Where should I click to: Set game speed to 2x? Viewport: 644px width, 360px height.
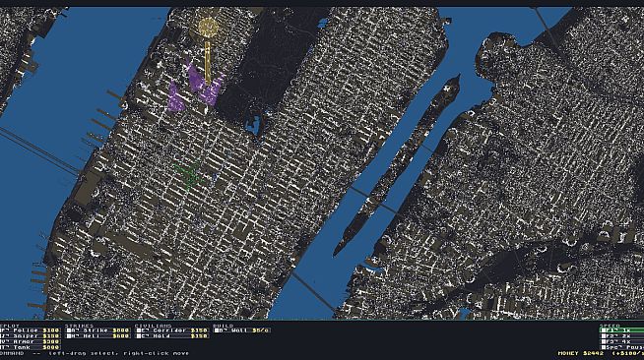(x=621, y=335)
